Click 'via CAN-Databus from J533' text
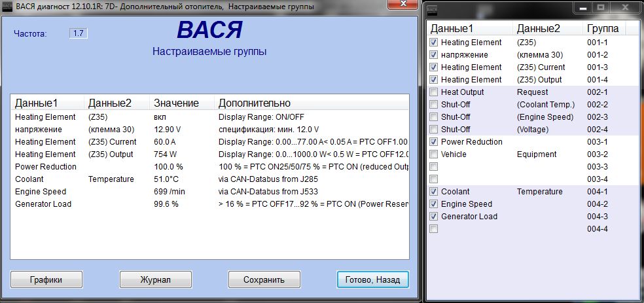644x303 pixels. 268,192
